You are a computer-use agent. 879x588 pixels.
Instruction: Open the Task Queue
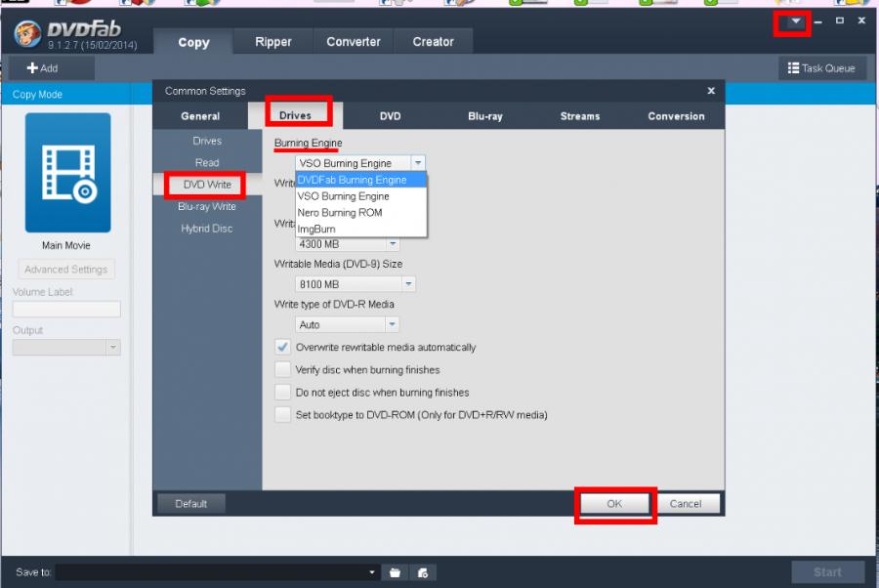[822, 67]
